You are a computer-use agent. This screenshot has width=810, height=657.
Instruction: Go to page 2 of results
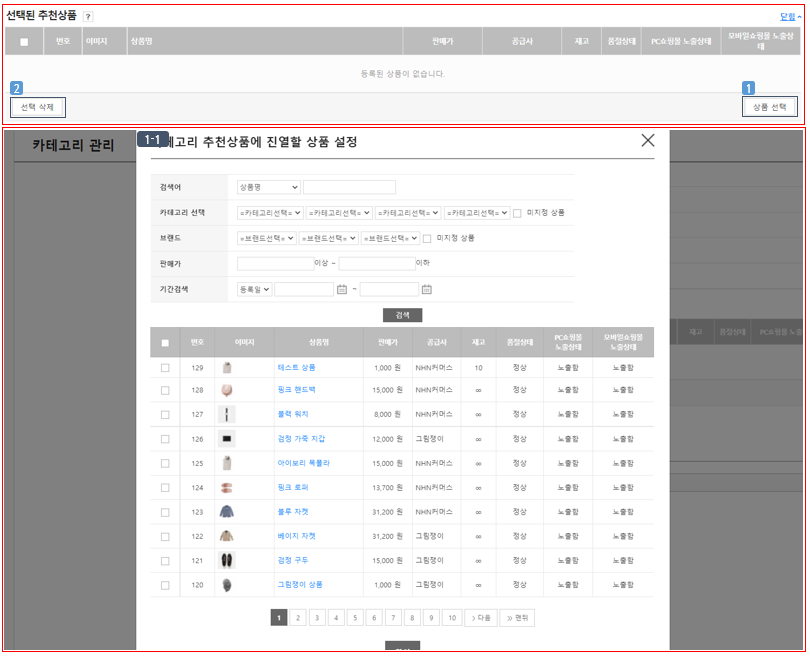298,618
